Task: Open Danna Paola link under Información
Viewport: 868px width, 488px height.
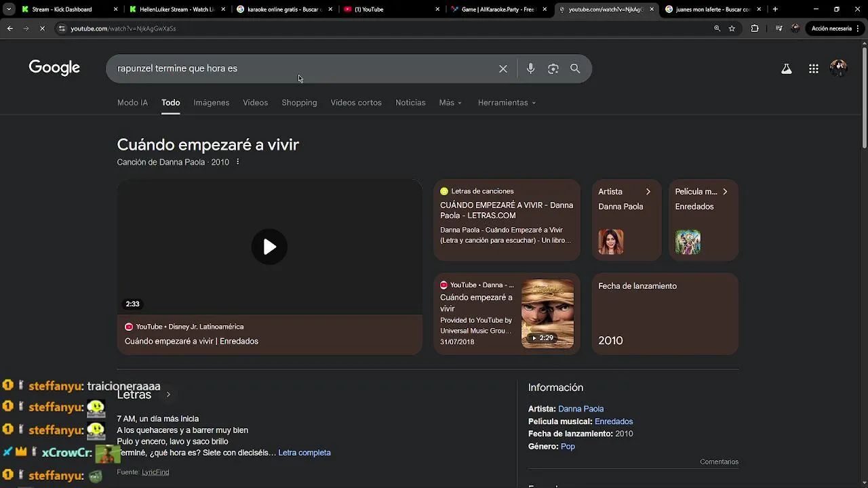Action: coord(580,409)
